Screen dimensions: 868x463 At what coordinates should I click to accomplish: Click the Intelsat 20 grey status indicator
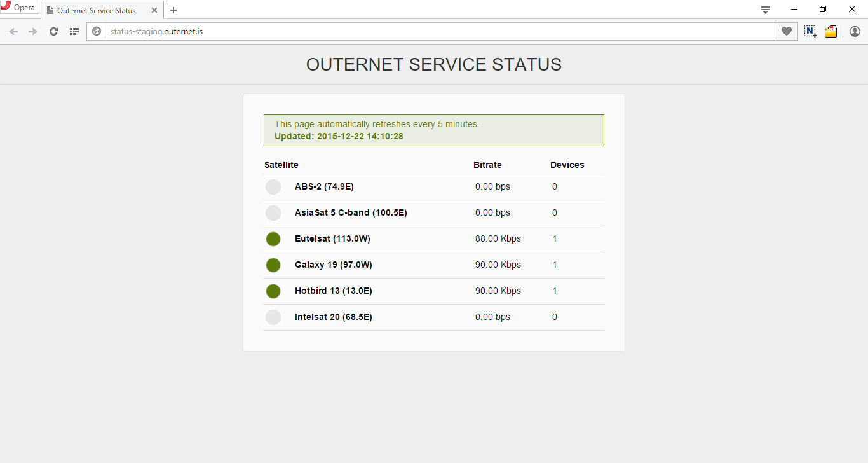273,317
